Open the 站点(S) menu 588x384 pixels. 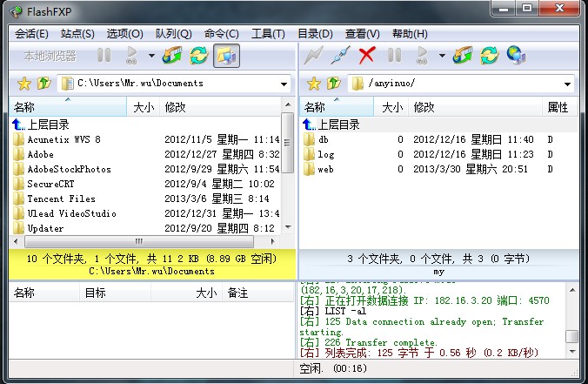(x=77, y=34)
